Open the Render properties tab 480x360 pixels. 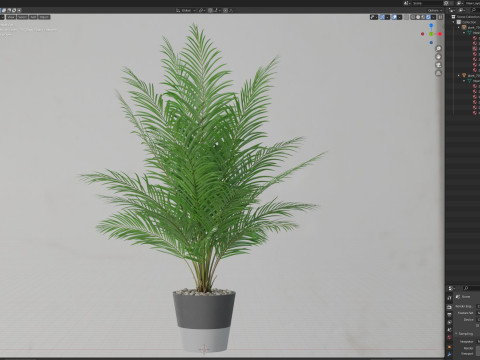[x=449, y=307]
